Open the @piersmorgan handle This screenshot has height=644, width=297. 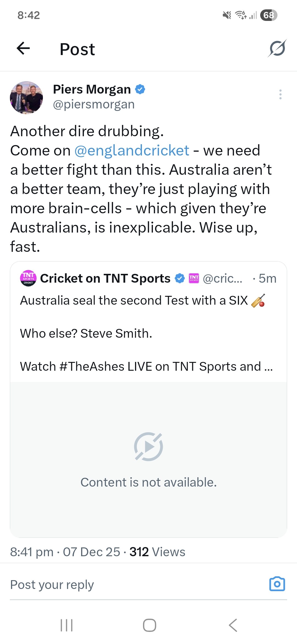coord(94,105)
